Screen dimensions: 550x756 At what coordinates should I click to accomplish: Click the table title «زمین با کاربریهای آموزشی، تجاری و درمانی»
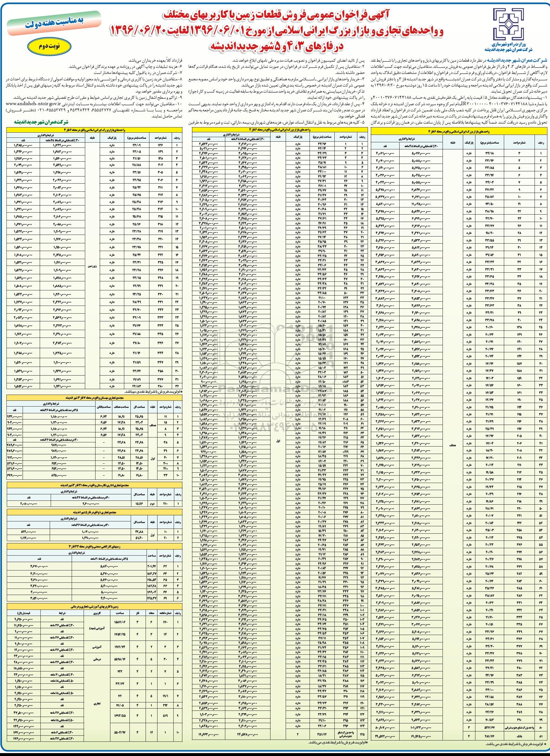(95, 606)
